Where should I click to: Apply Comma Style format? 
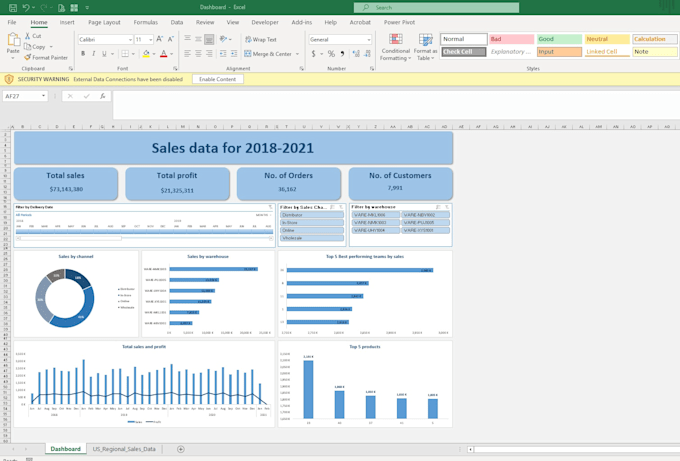[342, 53]
